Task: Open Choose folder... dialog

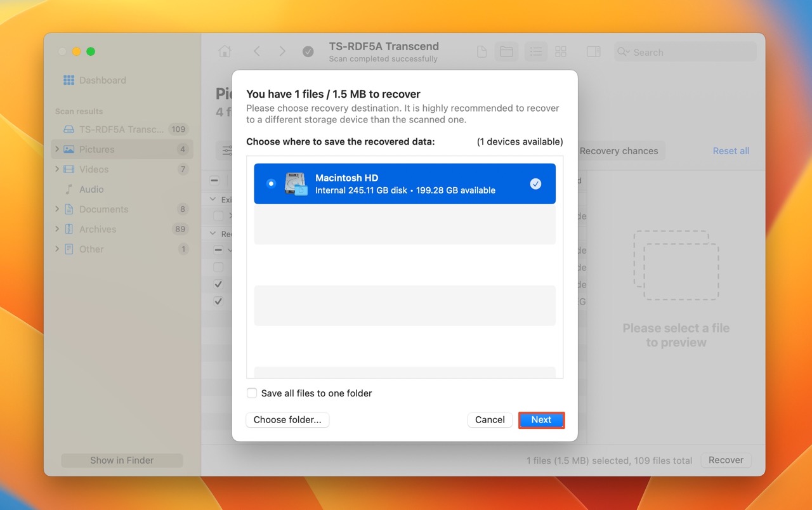Action: [x=287, y=420]
